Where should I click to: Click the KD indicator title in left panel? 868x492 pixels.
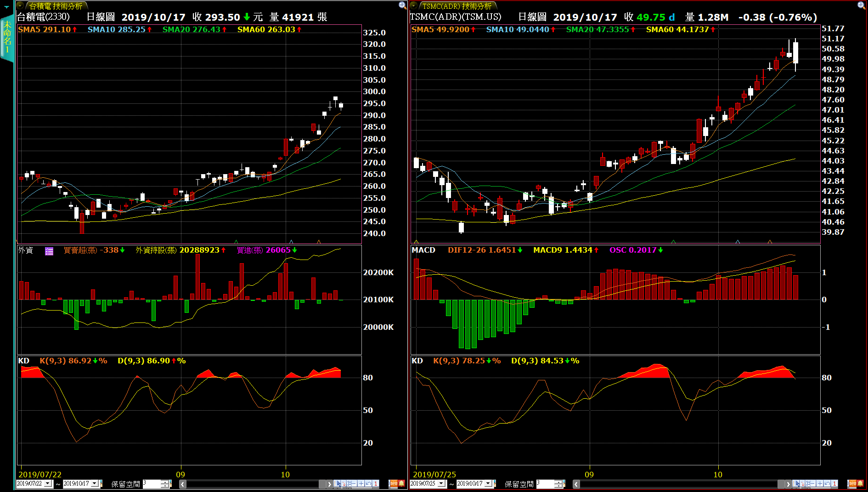click(24, 361)
